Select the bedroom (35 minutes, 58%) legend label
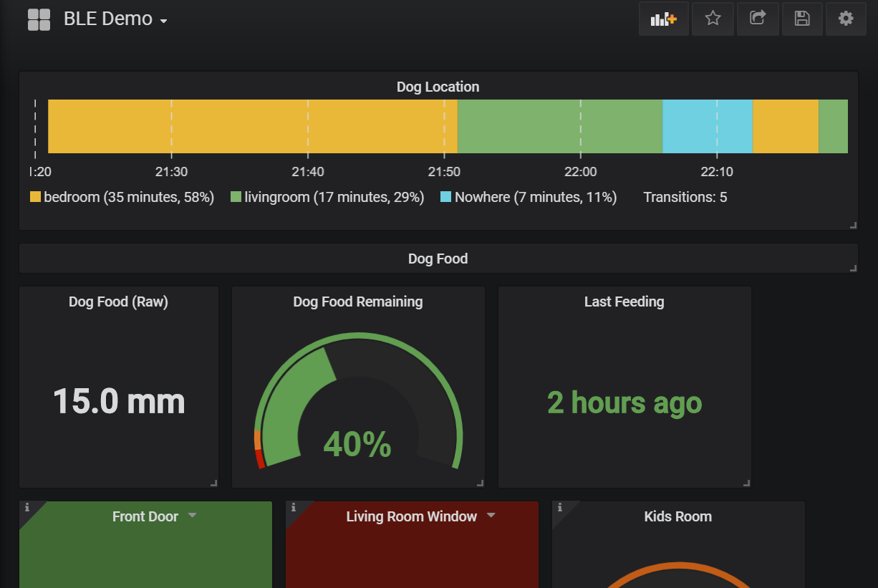This screenshot has width=878, height=588. pos(129,197)
